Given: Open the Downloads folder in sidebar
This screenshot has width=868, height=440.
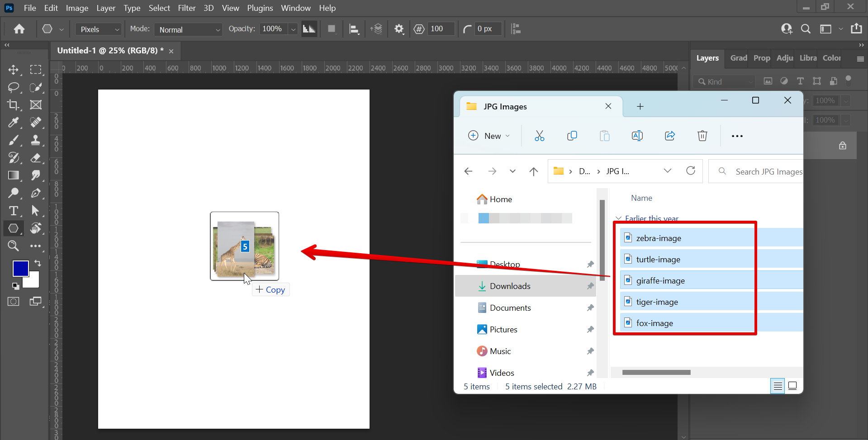Looking at the screenshot, I should (510, 286).
